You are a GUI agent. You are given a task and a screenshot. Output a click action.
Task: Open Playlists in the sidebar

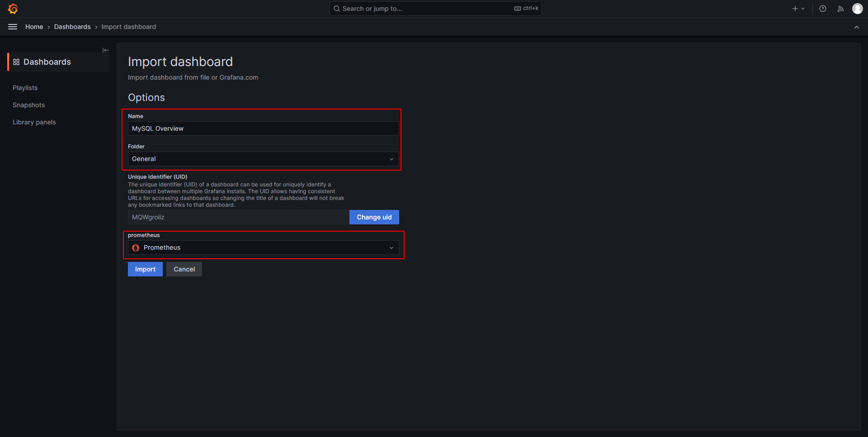pyautogui.click(x=25, y=88)
